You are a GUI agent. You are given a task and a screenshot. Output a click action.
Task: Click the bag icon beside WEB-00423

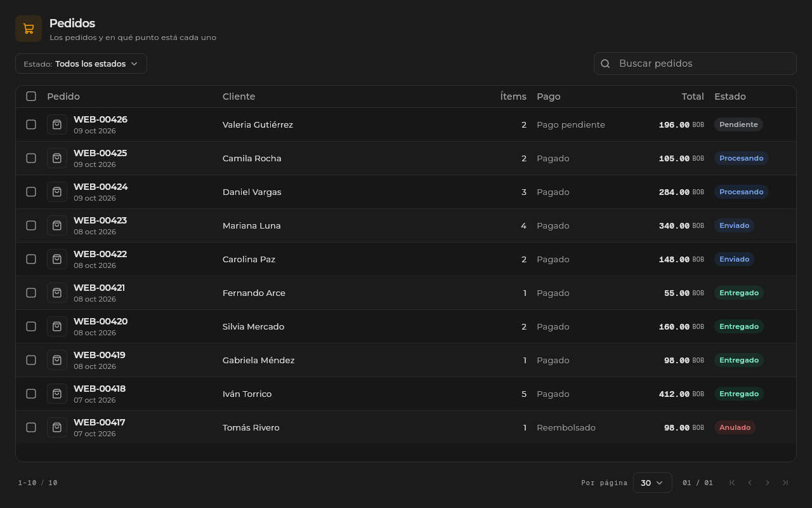(x=57, y=225)
